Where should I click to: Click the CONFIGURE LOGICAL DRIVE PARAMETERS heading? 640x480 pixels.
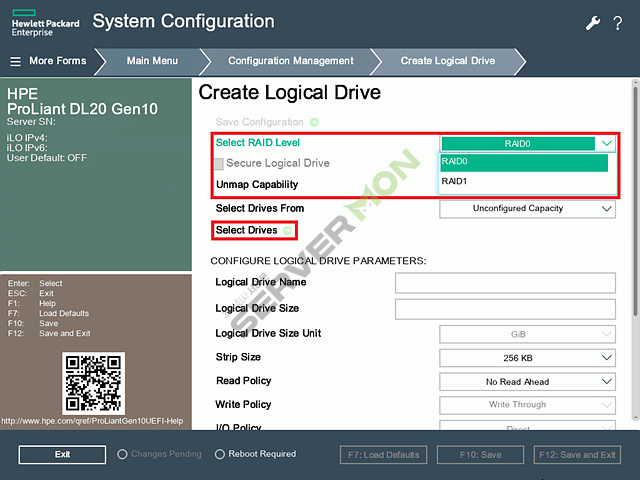pos(318,261)
